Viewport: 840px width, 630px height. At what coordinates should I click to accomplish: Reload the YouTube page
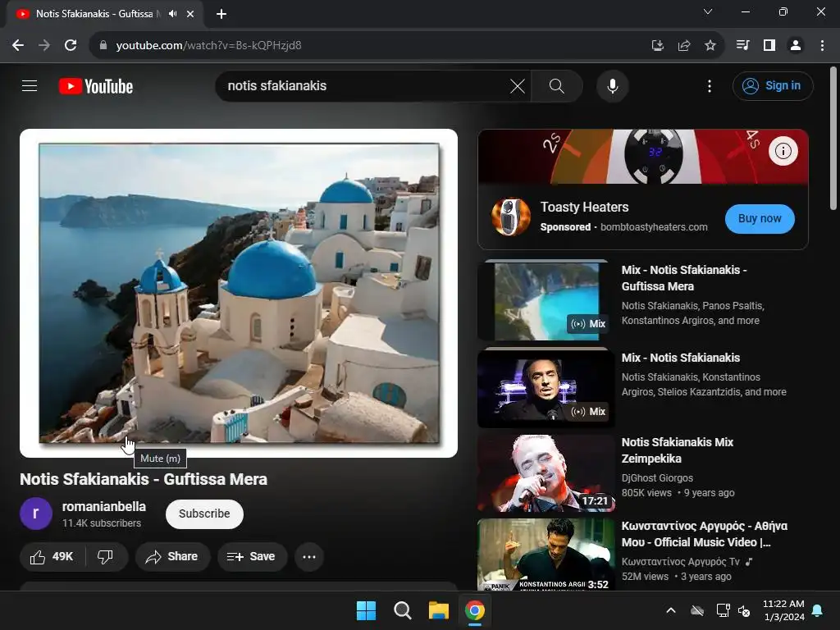(x=71, y=45)
